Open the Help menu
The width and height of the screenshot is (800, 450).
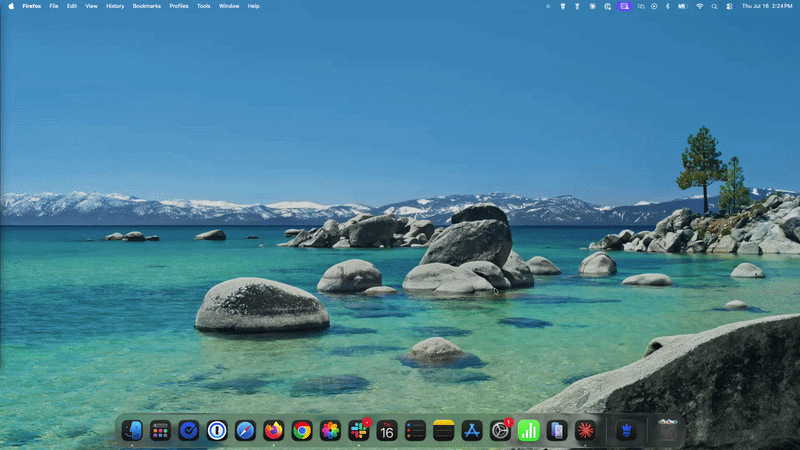coord(254,6)
